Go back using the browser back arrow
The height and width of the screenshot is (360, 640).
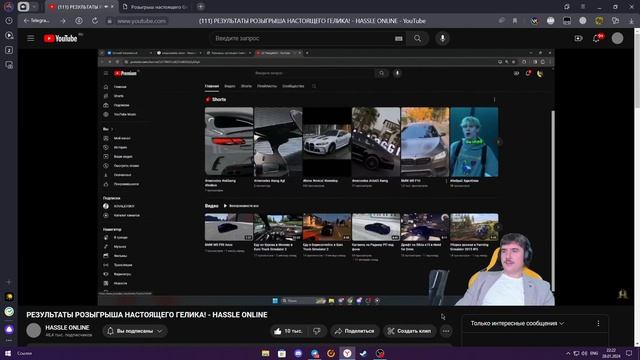26,21
